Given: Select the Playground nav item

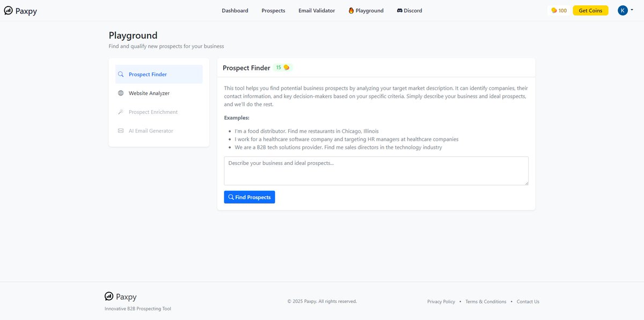Looking at the screenshot, I should coord(366,11).
